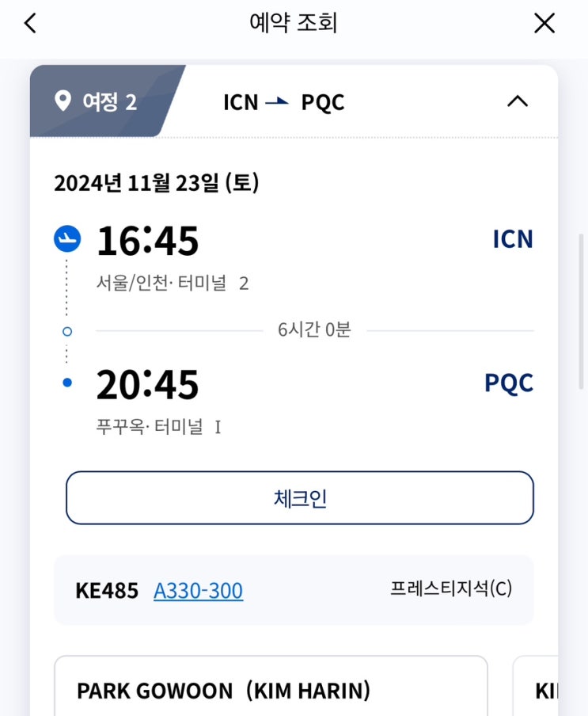This screenshot has width=588, height=716.
Task: Tap the location pin icon beside 여정 2
Action: click(63, 101)
